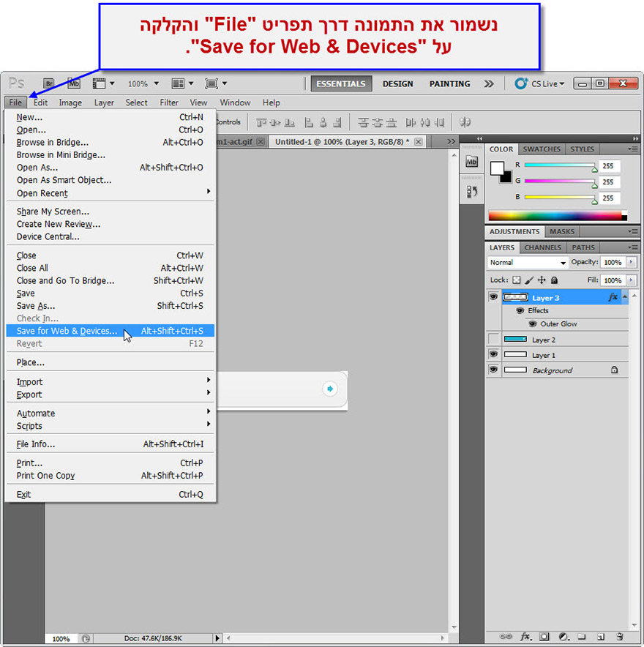
Task: Click the R channel slider
Action: (x=560, y=165)
